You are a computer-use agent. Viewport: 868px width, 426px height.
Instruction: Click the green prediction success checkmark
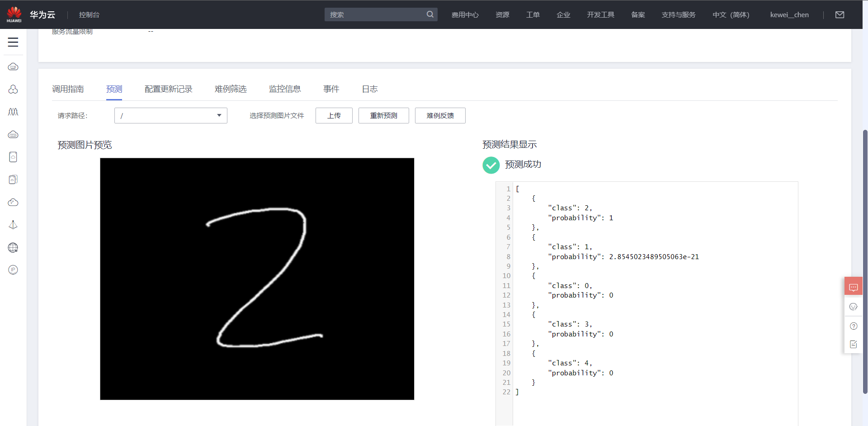[x=491, y=165]
